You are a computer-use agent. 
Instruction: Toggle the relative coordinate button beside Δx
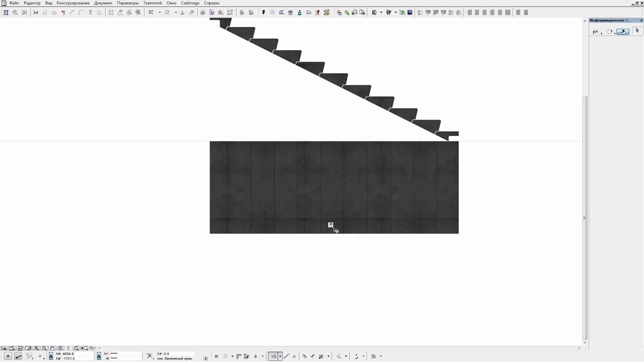(x=51, y=356)
